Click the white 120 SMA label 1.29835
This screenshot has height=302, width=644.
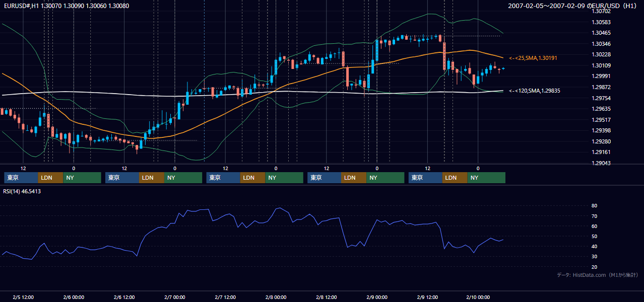pos(535,91)
